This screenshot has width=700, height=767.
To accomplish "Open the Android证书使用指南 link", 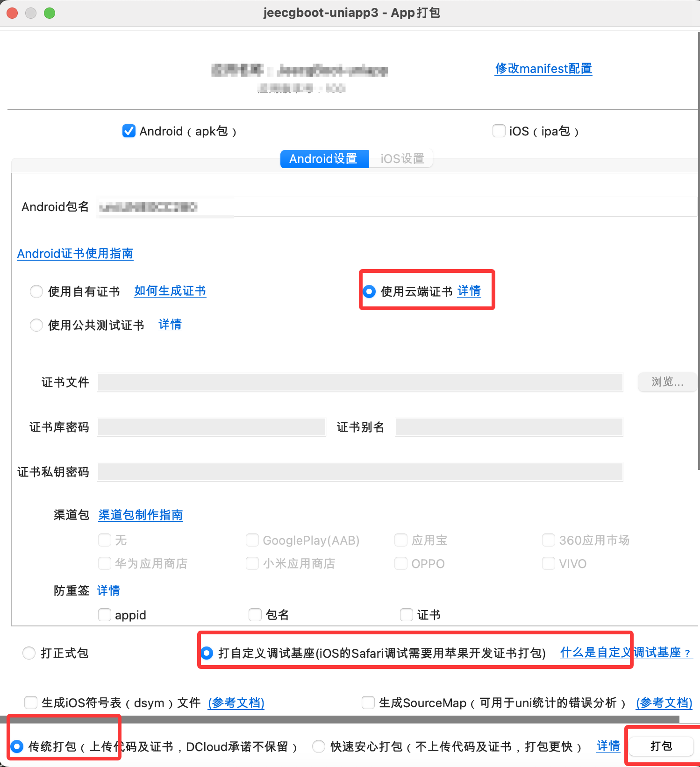I will click(x=75, y=254).
